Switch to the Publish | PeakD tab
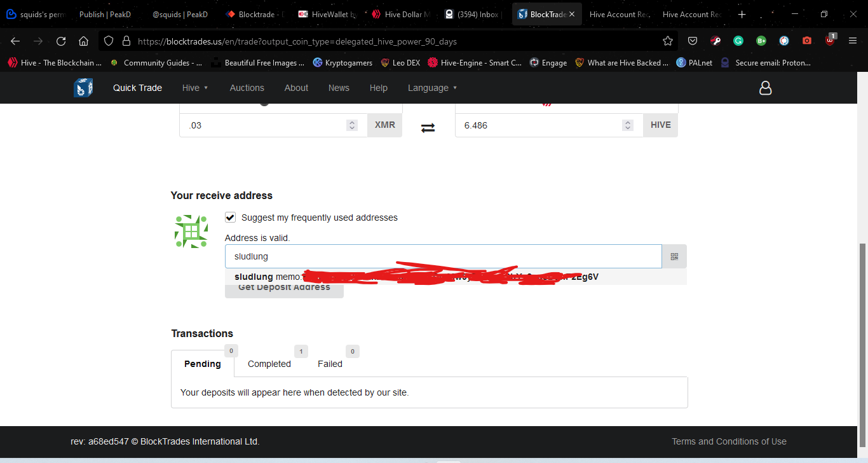The image size is (868, 463). pos(105,14)
